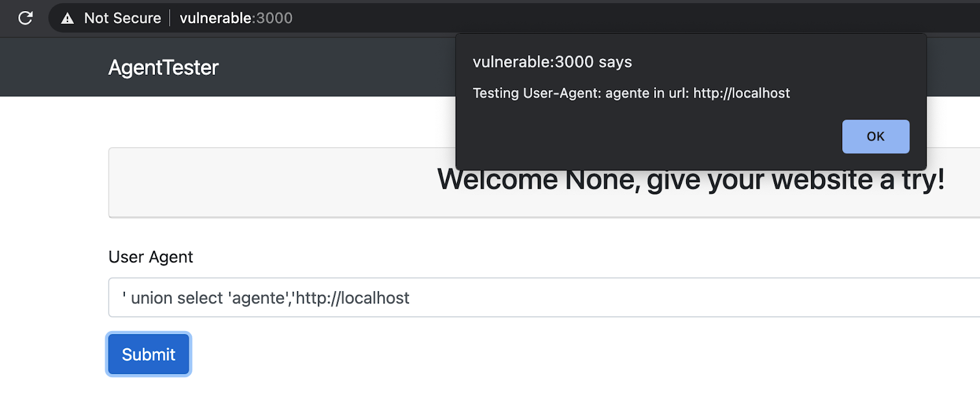Click the User Agent field label
Viewport: 980px width, 393px height.
(x=151, y=257)
